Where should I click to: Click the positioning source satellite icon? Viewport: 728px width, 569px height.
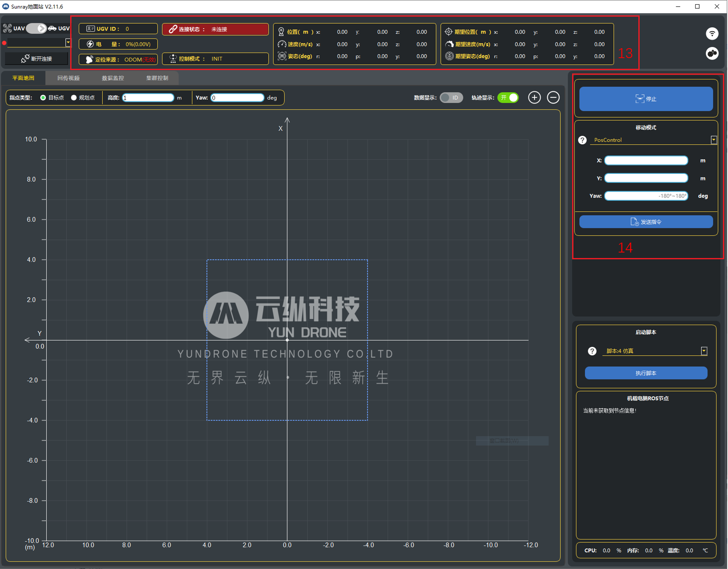coord(89,59)
